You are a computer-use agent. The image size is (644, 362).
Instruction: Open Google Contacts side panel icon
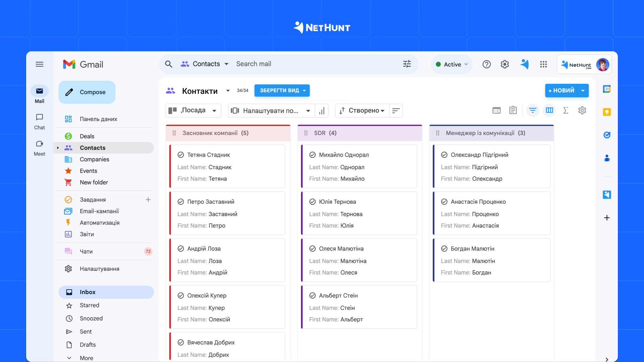[606, 158]
